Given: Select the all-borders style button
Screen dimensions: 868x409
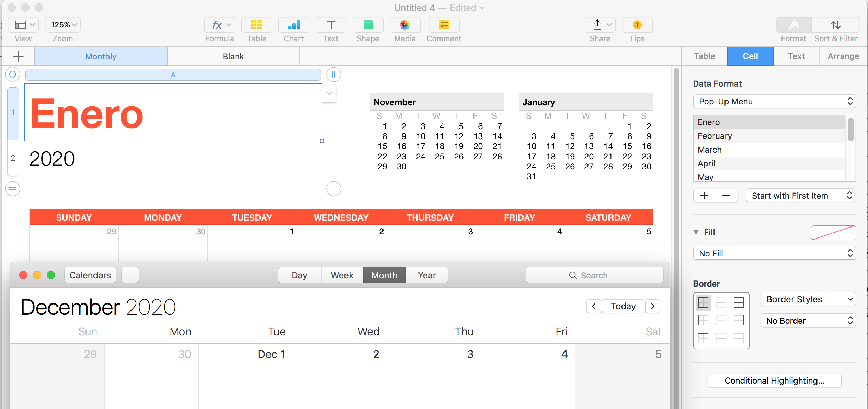Looking at the screenshot, I should click(703, 302).
